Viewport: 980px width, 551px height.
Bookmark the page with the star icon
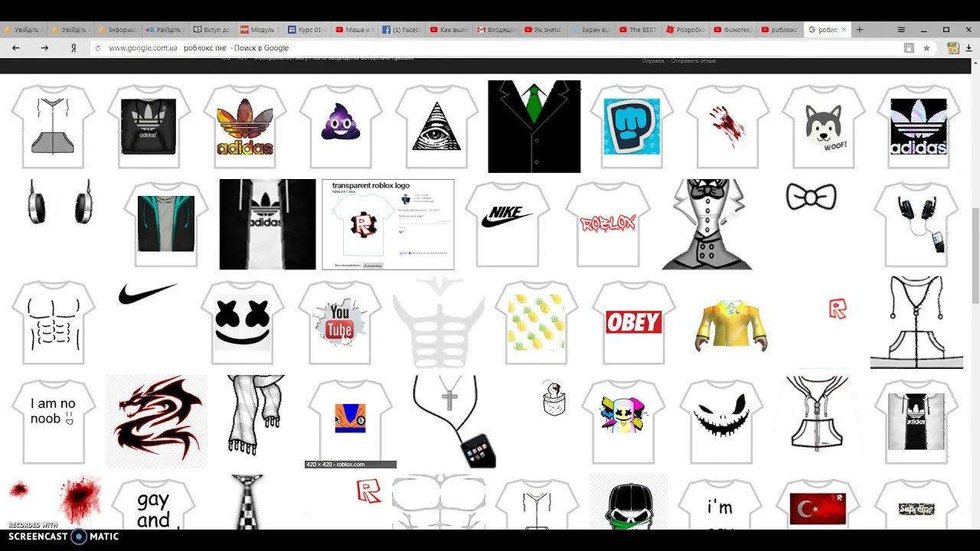pyautogui.click(x=926, y=47)
